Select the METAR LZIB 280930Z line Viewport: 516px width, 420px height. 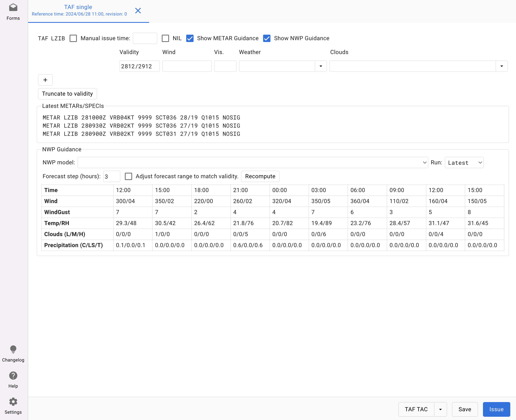(x=141, y=126)
